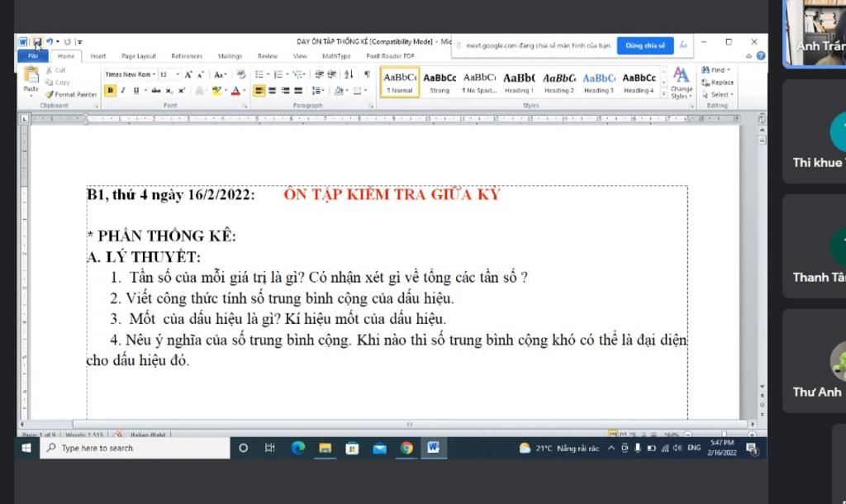The width and height of the screenshot is (846, 504).
Task: Sort the selected paragraphs
Action: [x=349, y=74]
